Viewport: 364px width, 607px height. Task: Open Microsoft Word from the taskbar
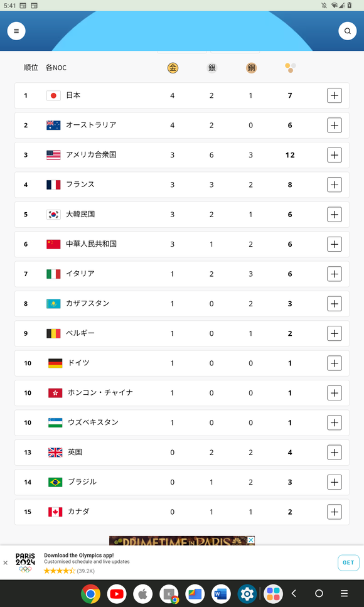(x=221, y=593)
